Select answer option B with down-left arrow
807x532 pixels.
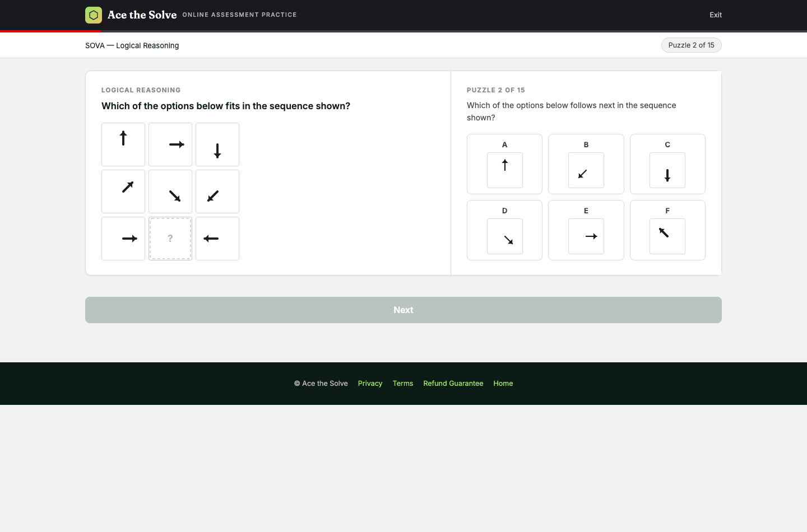click(586, 164)
